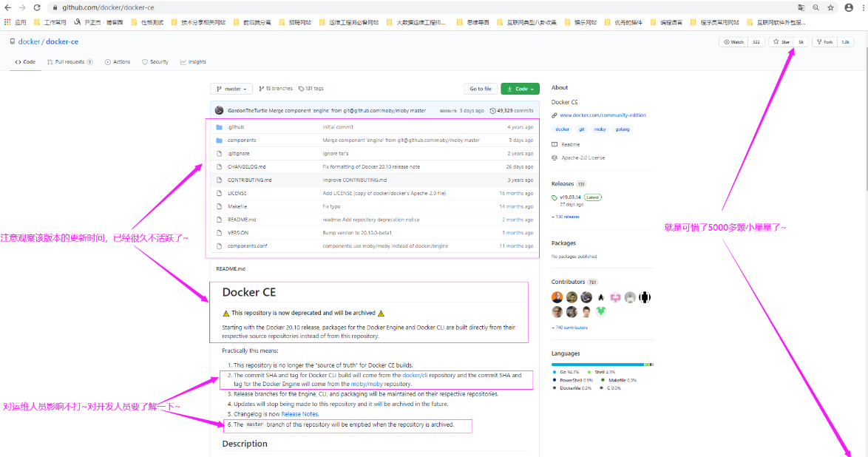Click the moby topic tag
This screenshot has width=868, height=457.
tap(600, 129)
